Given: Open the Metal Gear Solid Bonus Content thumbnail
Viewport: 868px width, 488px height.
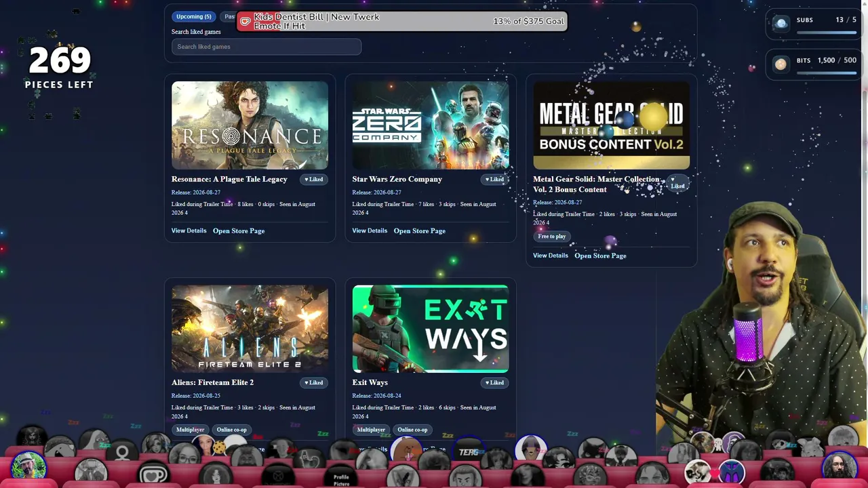Looking at the screenshot, I should pos(612,125).
